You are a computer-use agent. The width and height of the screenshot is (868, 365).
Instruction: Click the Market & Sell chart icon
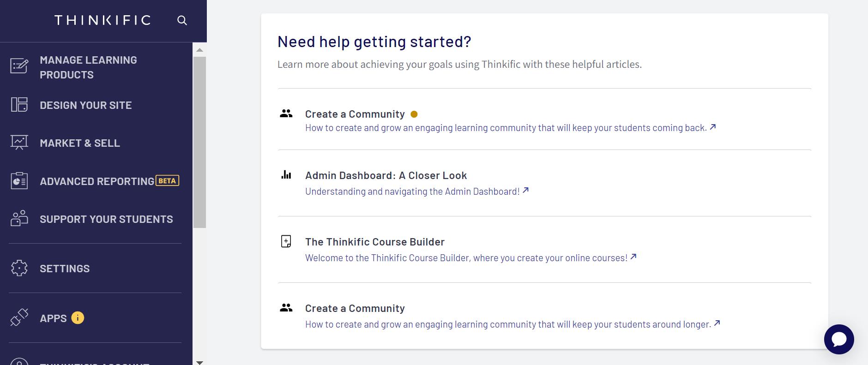pos(19,143)
